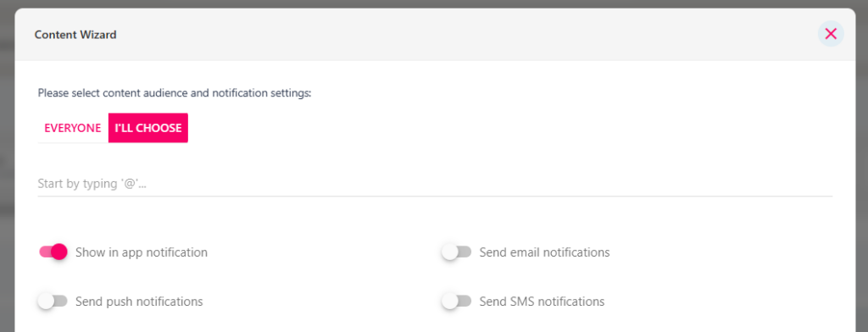Image resolution: width=868 pixels, height=332 pixels.
Task: Enable the Send push notifications toggle
Action: tap(53, 302)
